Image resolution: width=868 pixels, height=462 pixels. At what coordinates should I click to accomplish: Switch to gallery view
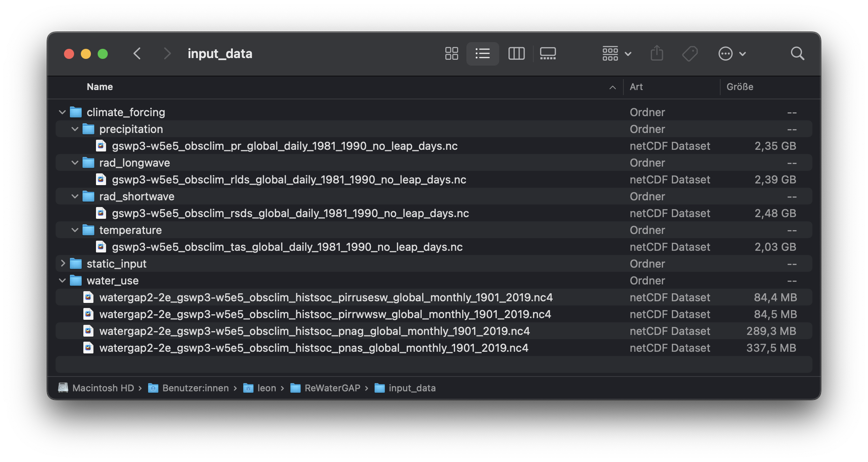click(548, 53)
